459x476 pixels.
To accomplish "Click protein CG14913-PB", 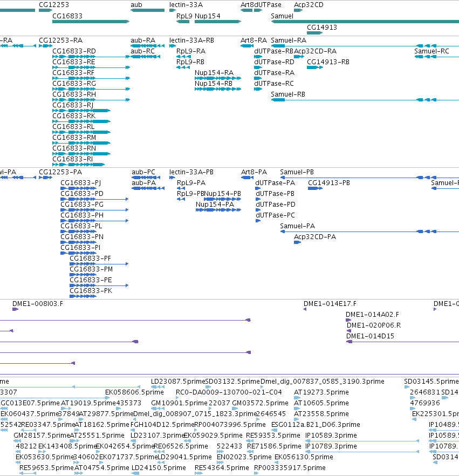I will [329, 183].
